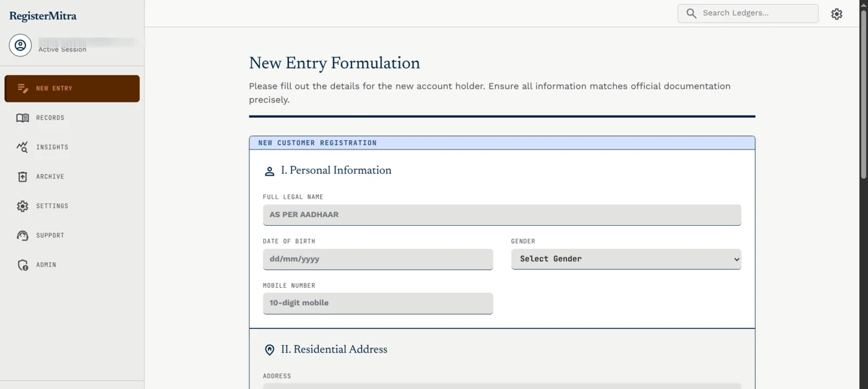Open the settings gear in the top bar

point(836,14)
